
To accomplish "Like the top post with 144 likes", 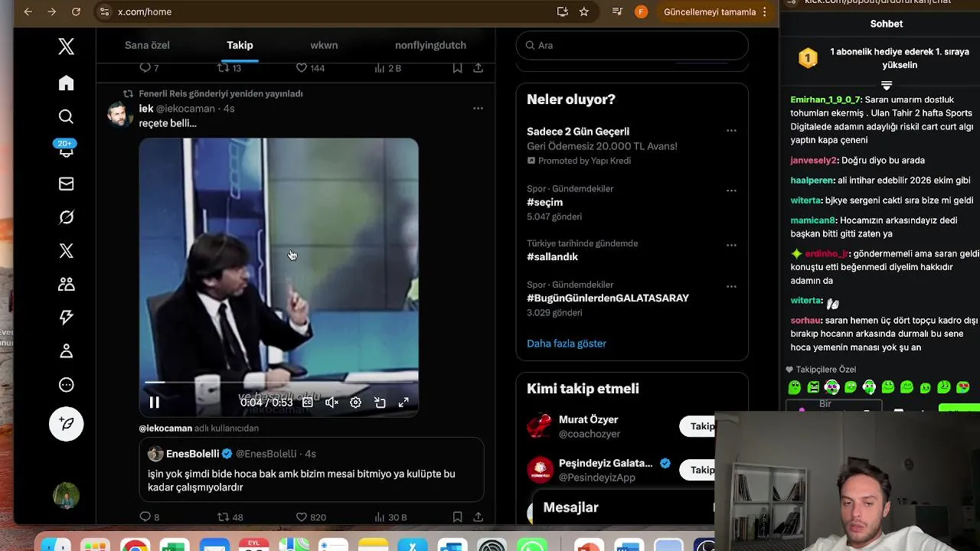I will click(310, 68).
